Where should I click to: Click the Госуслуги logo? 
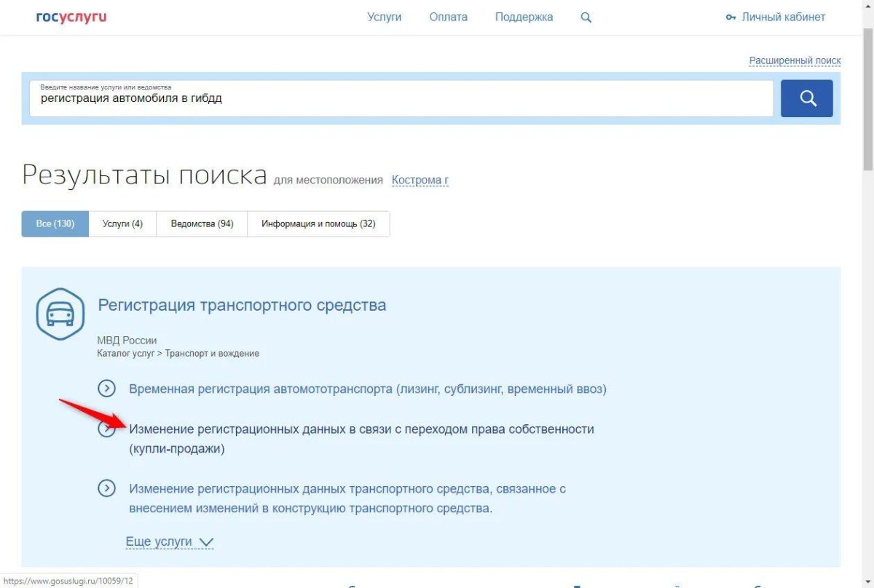tap(69, 16)
